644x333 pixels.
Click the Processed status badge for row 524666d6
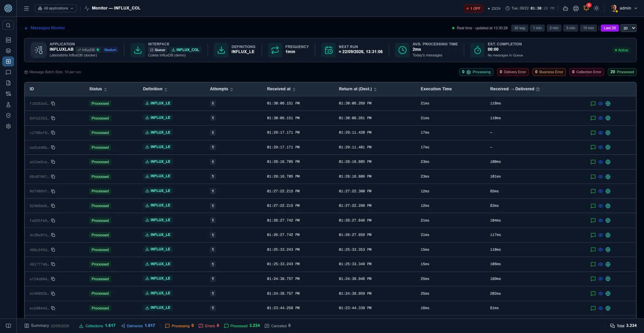[x=100, y=206]
